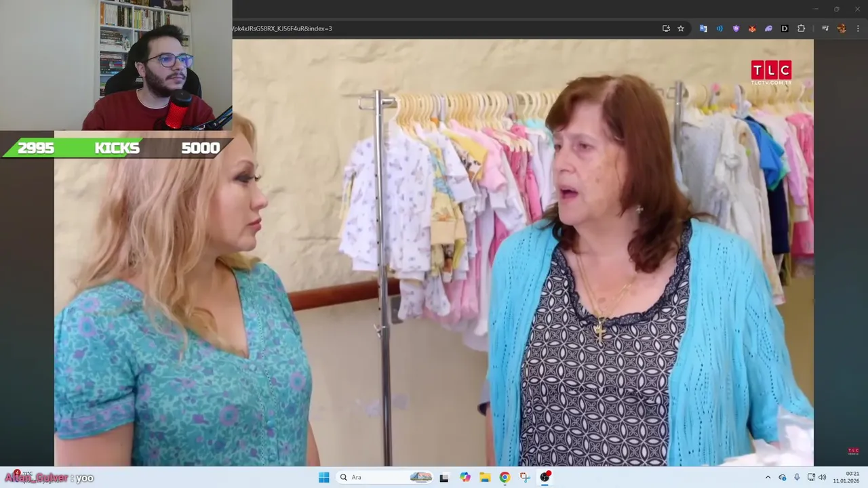Open the MetaMask fox extension

(x=752, y=28)
